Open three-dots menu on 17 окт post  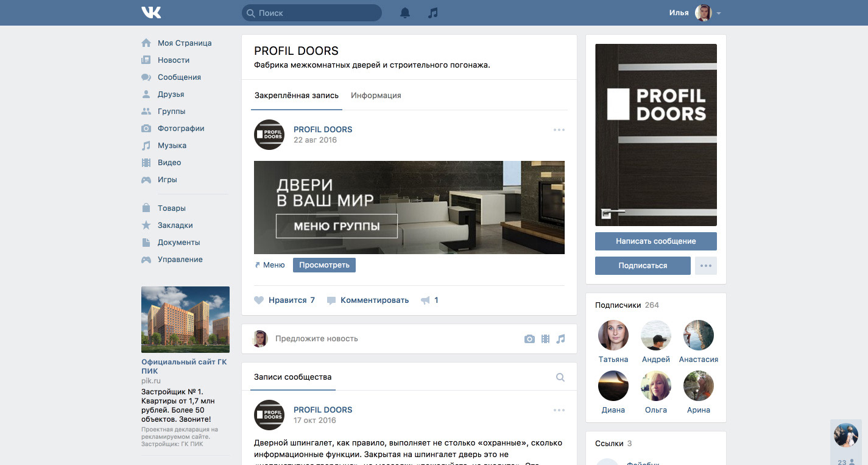pyautogui.click(x=559, y=410)
